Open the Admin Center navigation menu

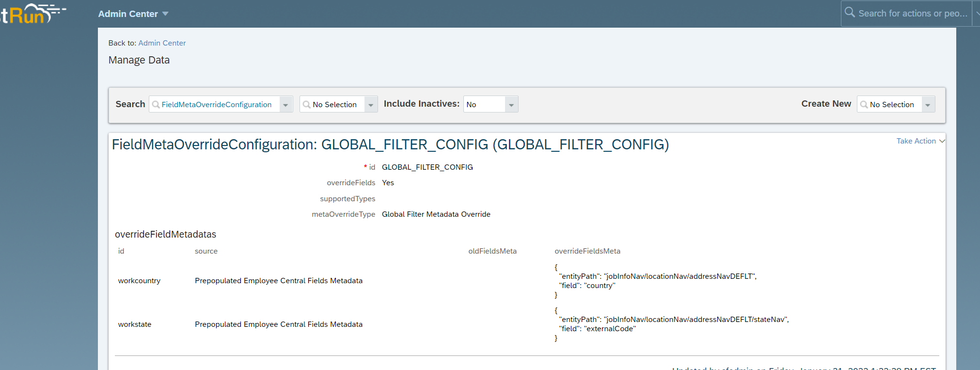(x=133, y=14)
